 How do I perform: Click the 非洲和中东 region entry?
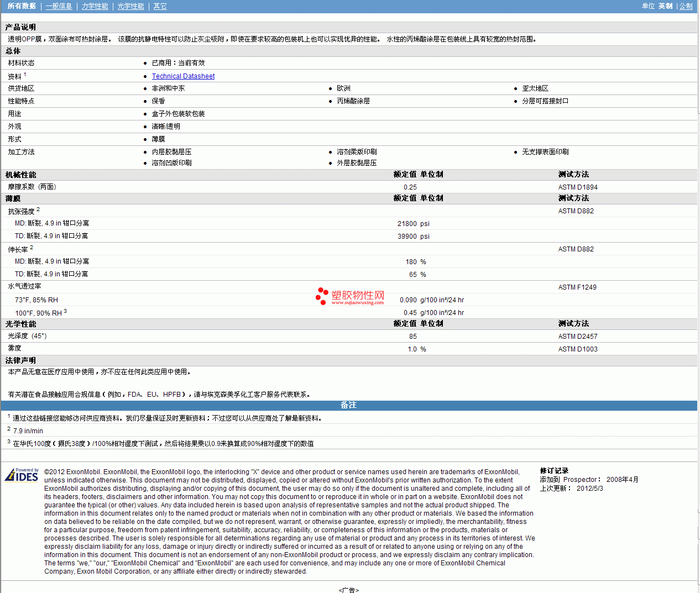[168, 88]
